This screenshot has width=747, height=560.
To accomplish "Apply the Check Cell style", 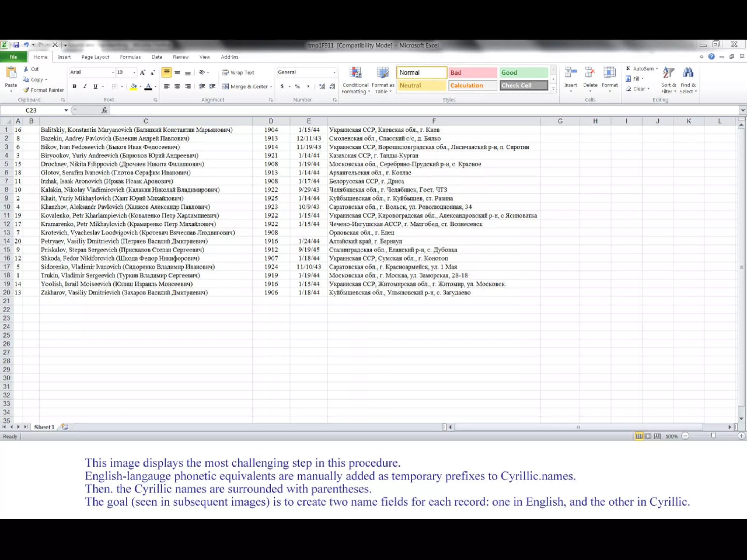I will (x=523, y=85).
